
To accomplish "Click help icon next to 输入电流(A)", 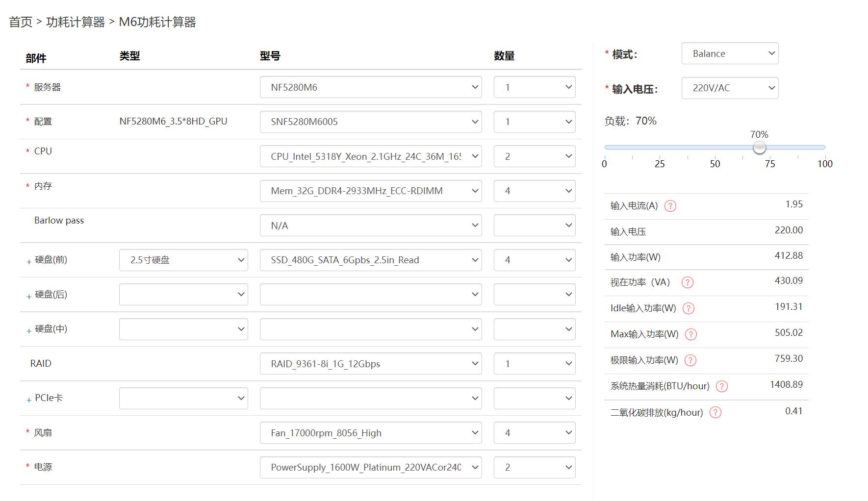I will click(x=670, y=206).
